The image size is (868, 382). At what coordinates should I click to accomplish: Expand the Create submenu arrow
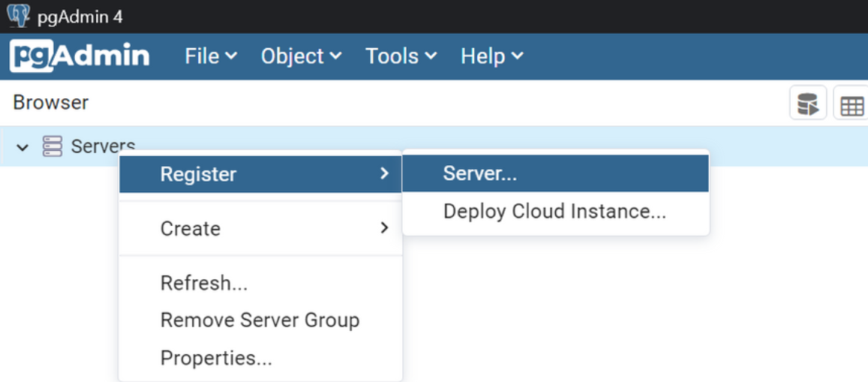point(385,228)
